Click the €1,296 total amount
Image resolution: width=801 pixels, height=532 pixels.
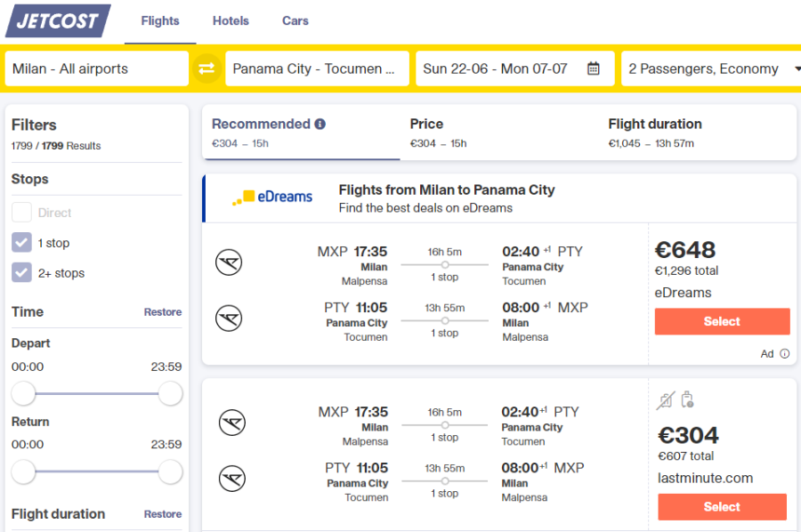tap(686, 270)
